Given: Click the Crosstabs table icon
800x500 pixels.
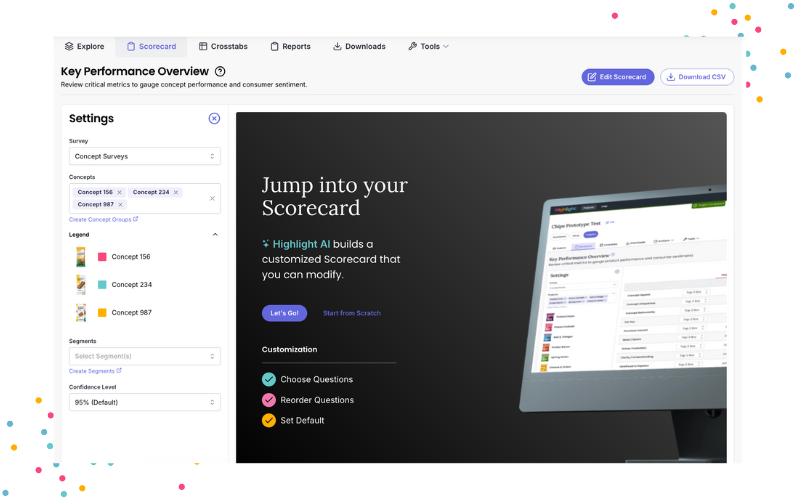Looking at the screenshot, I should click(203, 46).
